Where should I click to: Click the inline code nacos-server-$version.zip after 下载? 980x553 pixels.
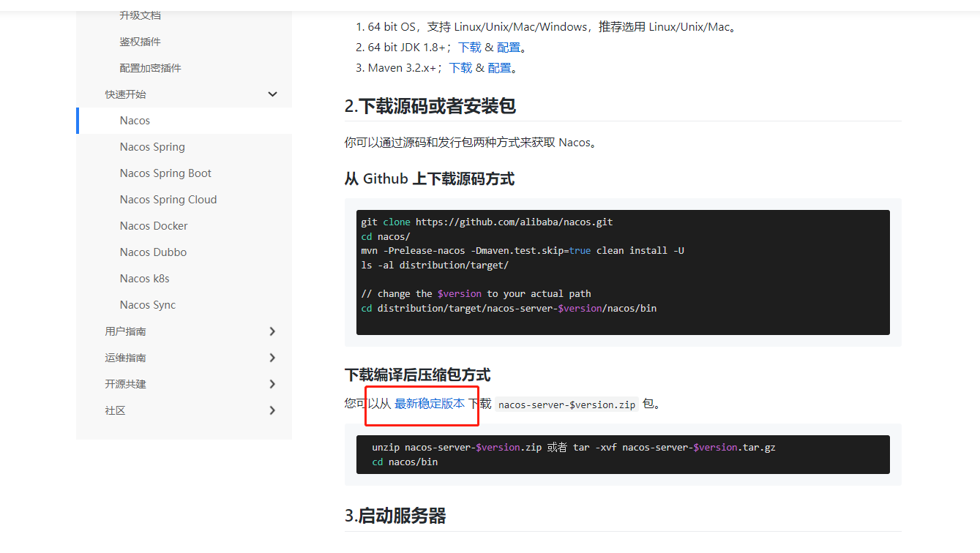567,404
